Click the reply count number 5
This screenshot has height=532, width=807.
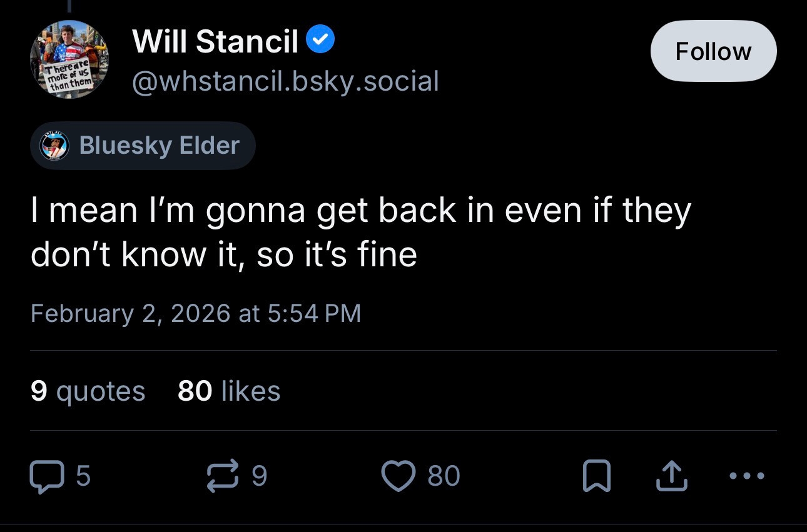coord(83,476)
